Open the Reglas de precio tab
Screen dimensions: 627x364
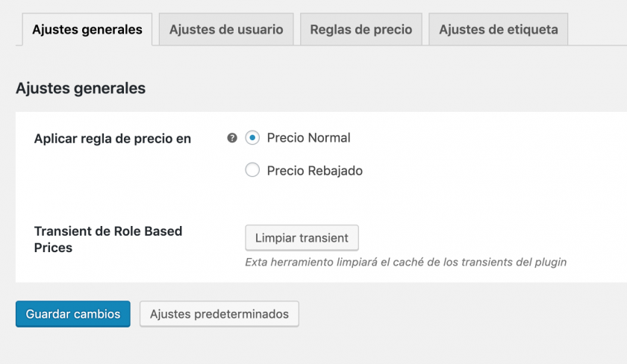pyautogui.click(x=361, y=30)
